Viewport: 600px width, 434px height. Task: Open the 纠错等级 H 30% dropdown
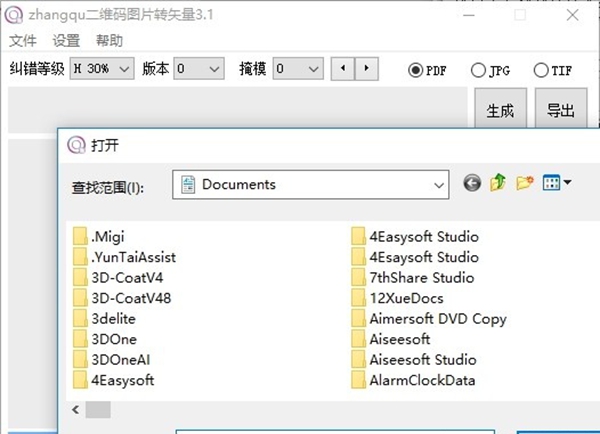(x=102, y=69)
